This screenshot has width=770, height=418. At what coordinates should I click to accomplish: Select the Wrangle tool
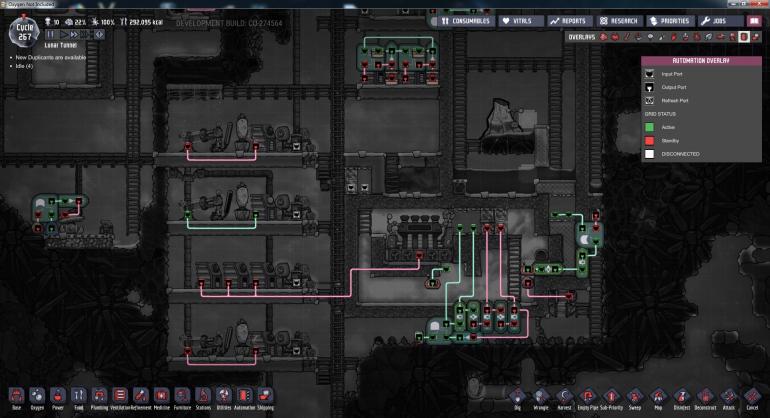click(541, 396)
